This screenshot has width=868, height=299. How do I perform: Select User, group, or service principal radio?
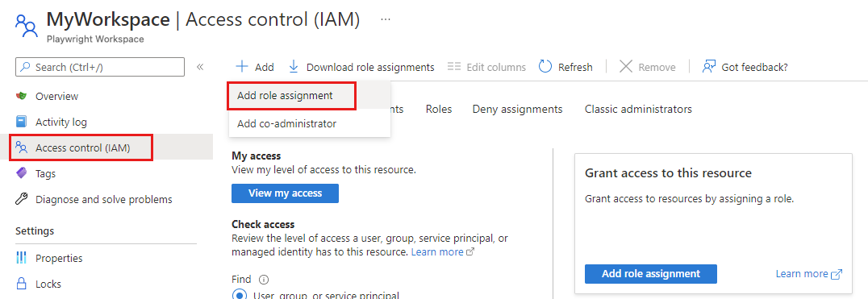[x=239, y=295]
